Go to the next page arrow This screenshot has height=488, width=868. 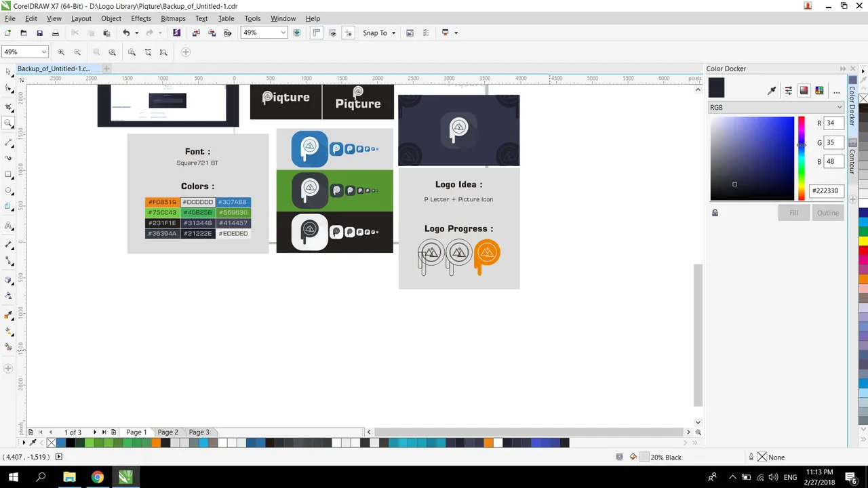click(95, 432)
